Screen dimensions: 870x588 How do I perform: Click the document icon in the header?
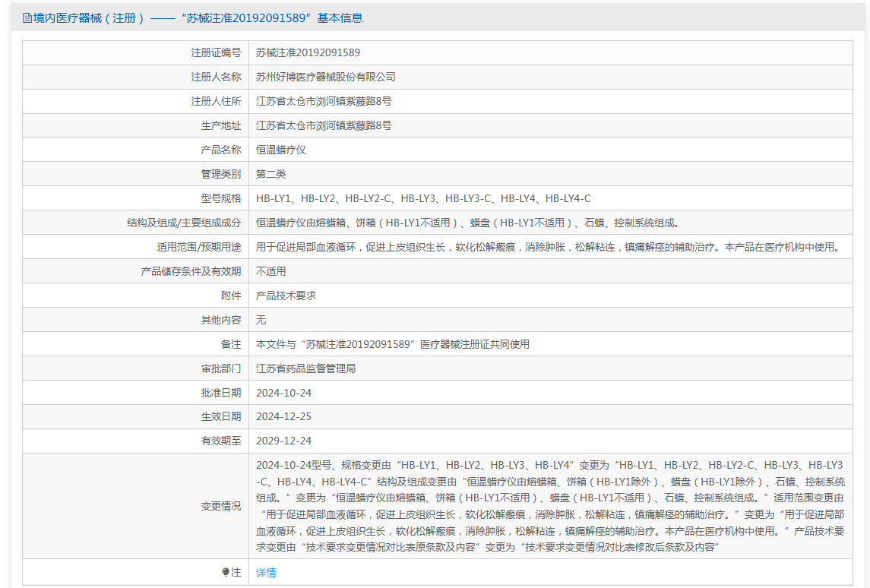[27, 18]
